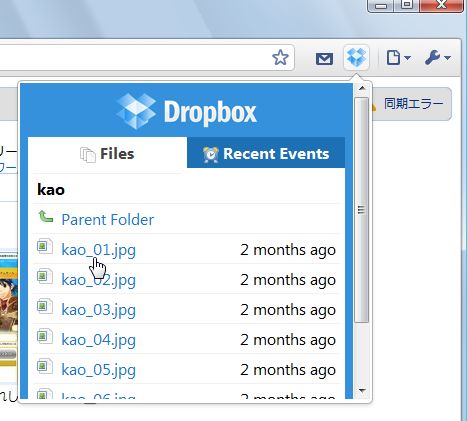Click the image icon beside kao_05.jpg
Viewport: 467px width, 421px height.
(45, 366)
